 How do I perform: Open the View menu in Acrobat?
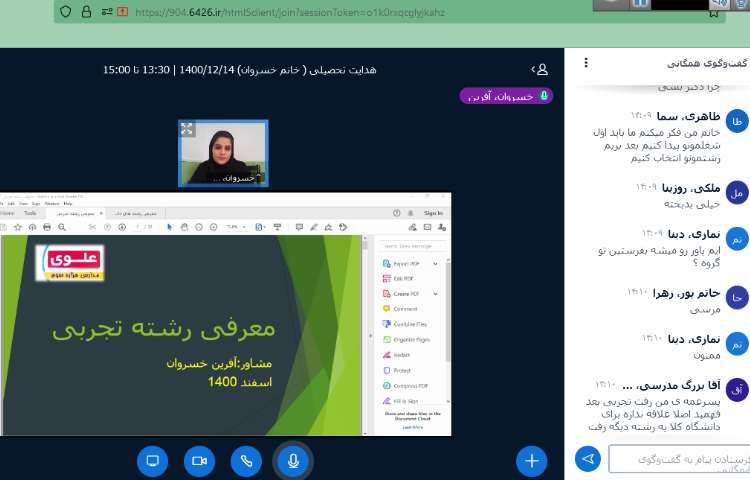(x=23, y=204)
